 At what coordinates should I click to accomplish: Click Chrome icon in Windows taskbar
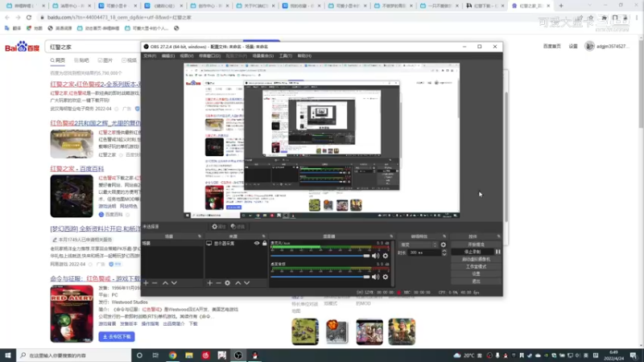click(172, 356)
